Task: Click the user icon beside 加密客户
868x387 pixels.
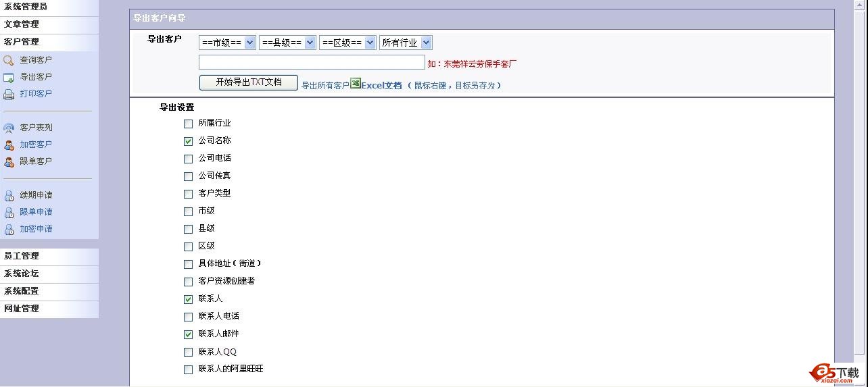Action: pyautogui.click(x=9, y=145)
